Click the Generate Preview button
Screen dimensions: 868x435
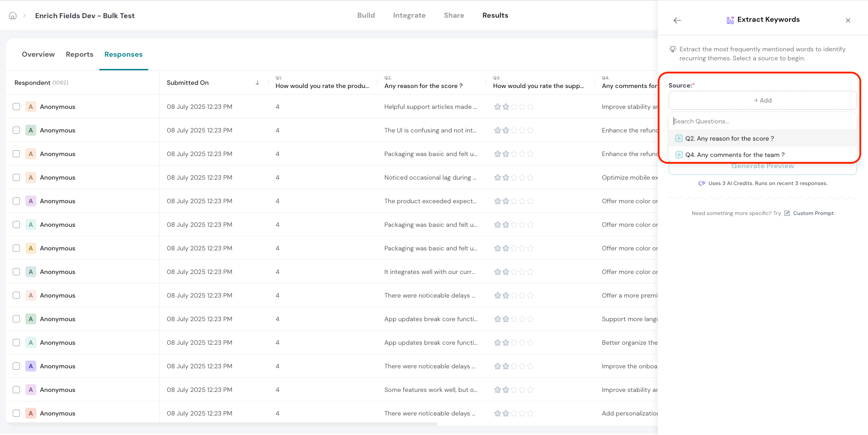tap(762, 167)
